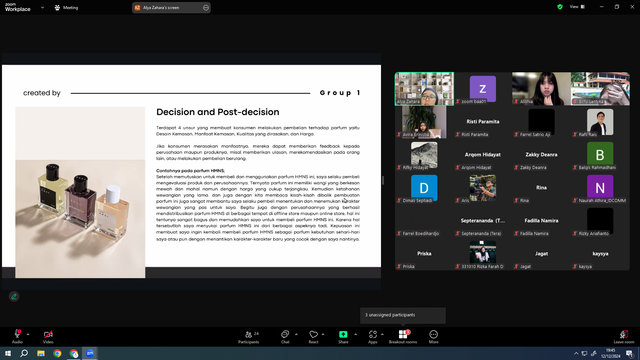
Task: Select Dimas Septiadi's blue D tile
Action: (424, 188)
